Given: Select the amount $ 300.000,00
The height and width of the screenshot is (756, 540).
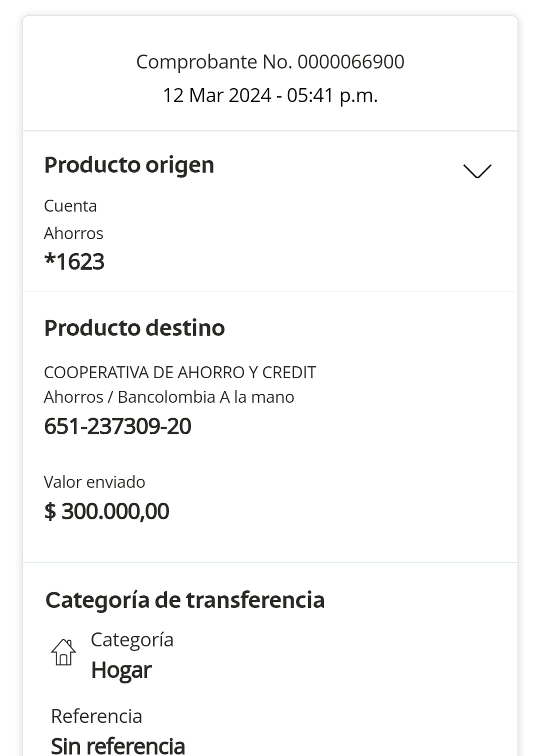Looking at the screenshot, I should click(106, 511).
